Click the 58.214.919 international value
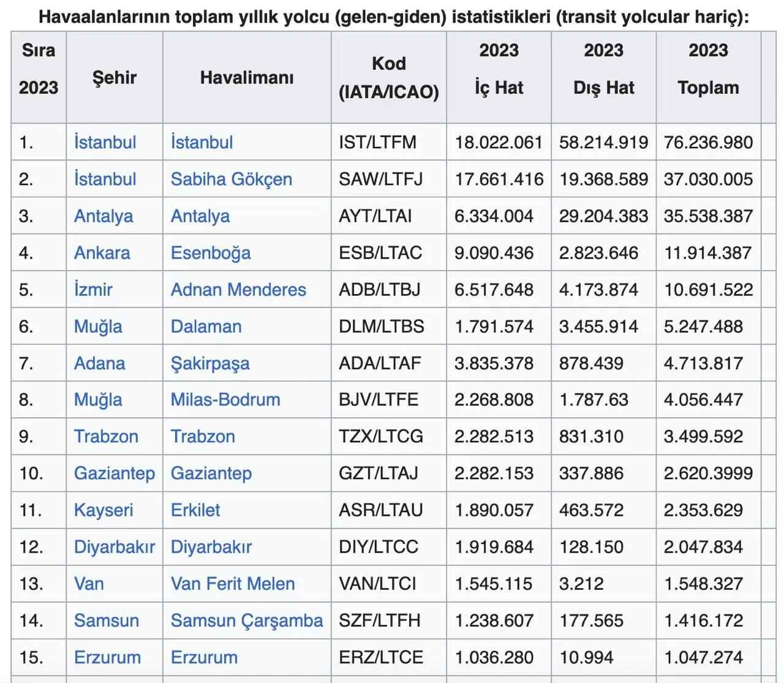The image size is (784, 683). (x=603, y=142)
